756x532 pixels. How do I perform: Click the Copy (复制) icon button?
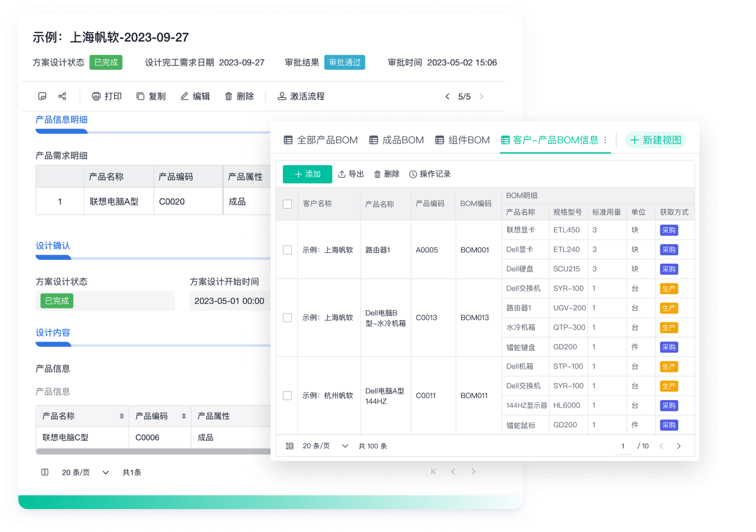[x=140, y=96]
